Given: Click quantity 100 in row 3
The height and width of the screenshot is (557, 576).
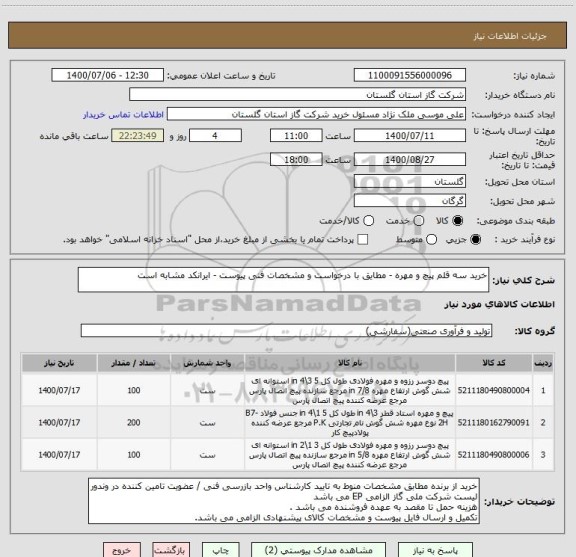Looking at the screenshot, I should click(x=134, y=455).
